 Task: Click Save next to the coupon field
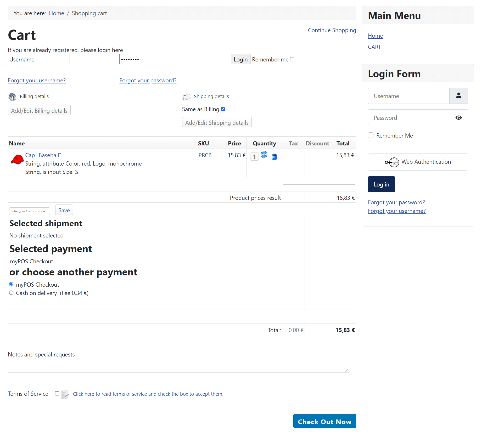(64, 210)
